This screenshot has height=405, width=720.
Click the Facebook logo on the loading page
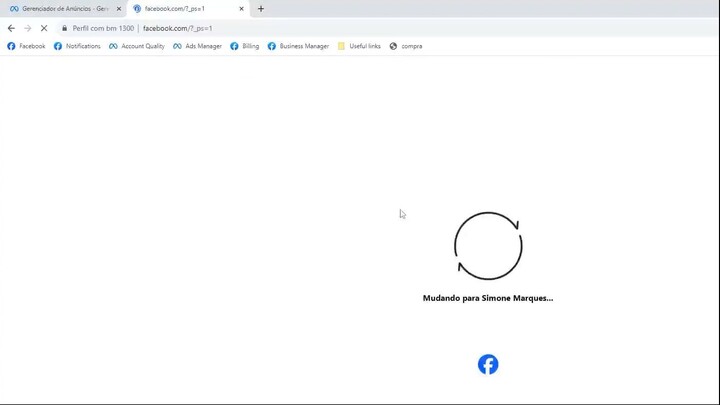click(488, 364)
